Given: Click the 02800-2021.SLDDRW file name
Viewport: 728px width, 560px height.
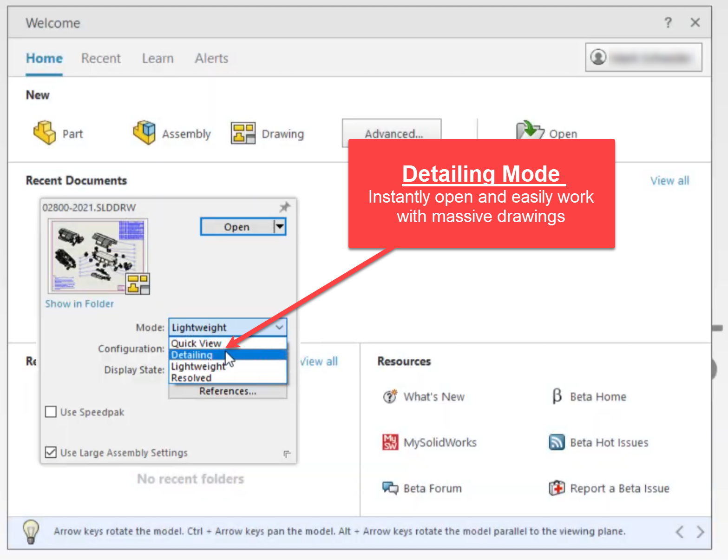Looking at the screenshot, I should pyautogui.click(x=89, y=207).
